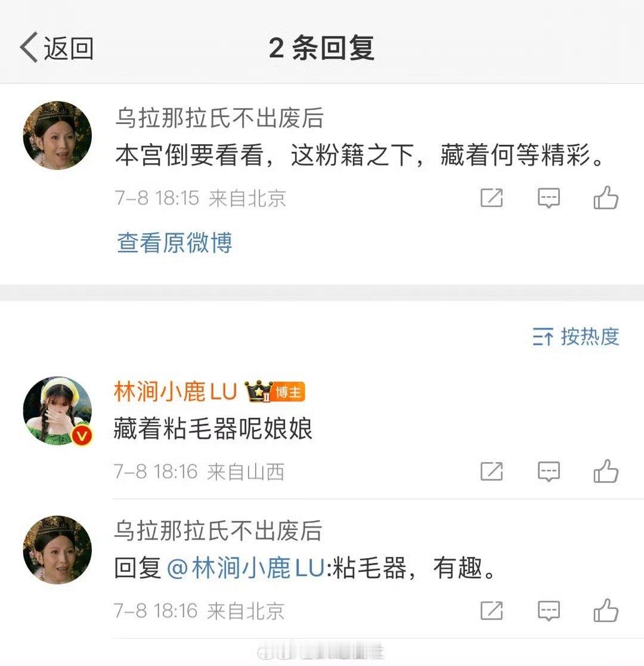Open 乌拉那拉氏不出废后 username at top comment

[x=219, y=117]
